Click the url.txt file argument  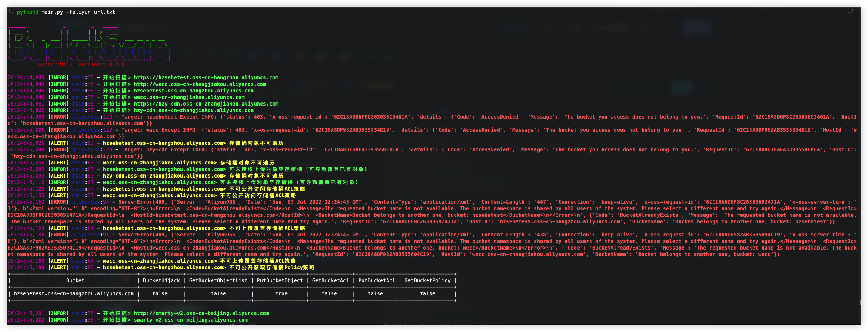(105, 12)
